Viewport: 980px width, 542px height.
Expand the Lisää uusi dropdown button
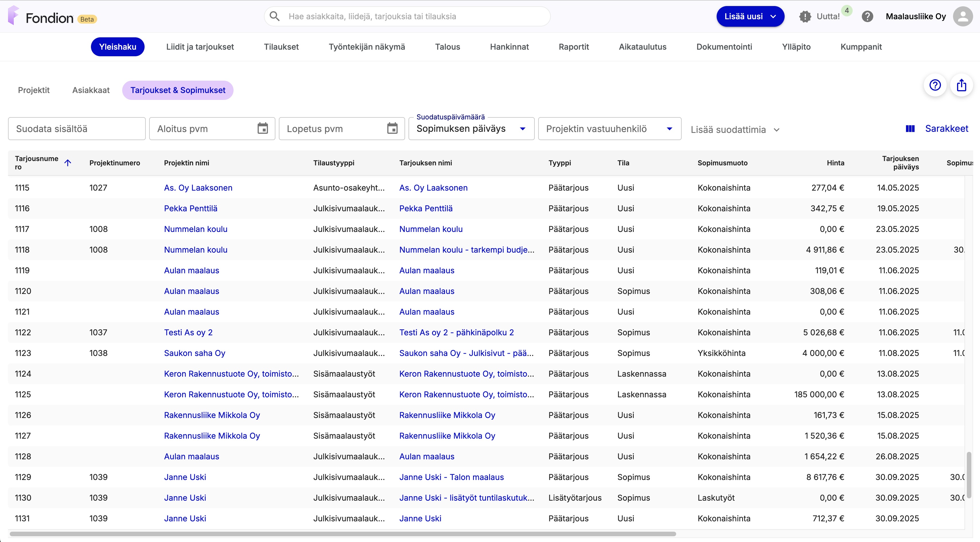tap(750, 16)
